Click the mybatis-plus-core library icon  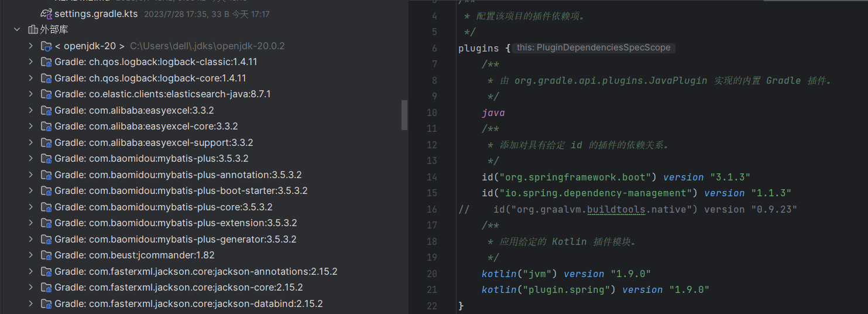[x=46, y=207]
